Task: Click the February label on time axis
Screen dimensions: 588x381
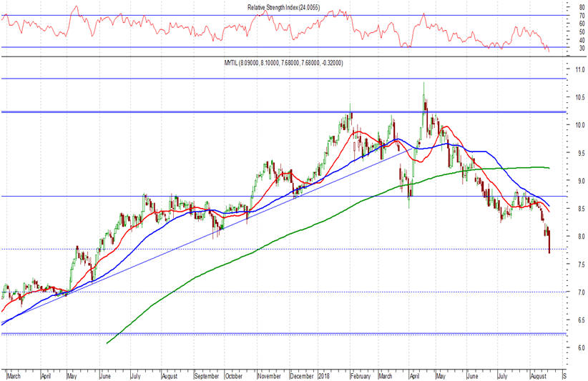Action: tap(361, 376)
